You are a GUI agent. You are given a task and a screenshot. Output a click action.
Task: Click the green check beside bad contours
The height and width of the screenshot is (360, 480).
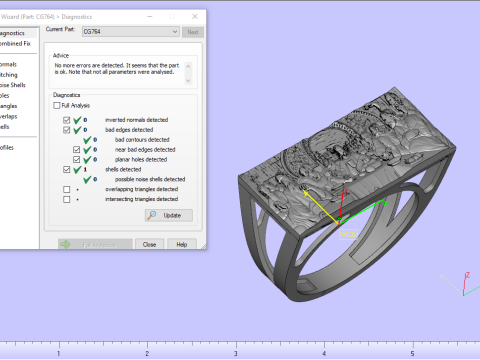87,140
